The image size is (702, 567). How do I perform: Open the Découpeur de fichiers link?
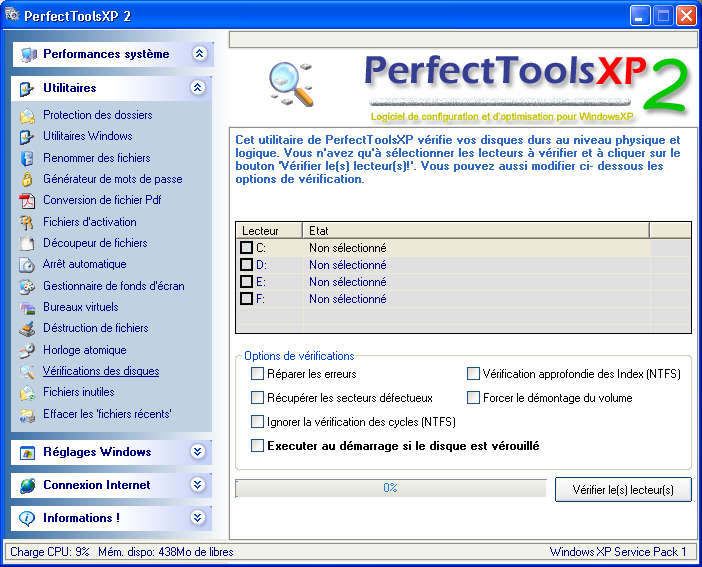click(95, 243)
